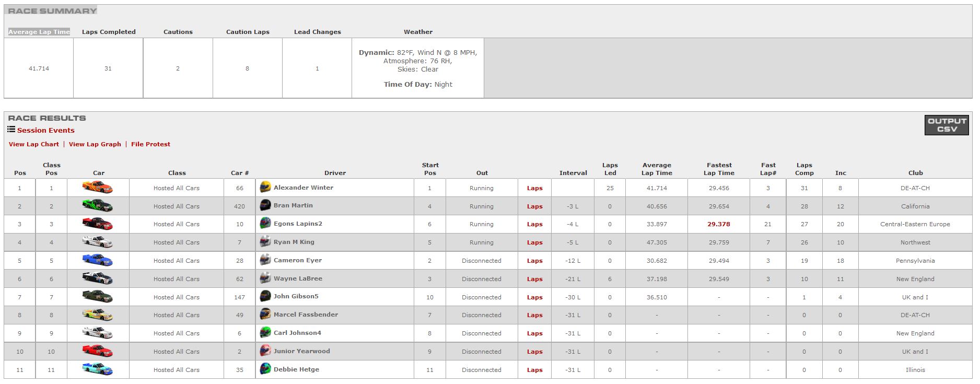Click Bran Martin's helmet icon
This screenshot has height=384, width=980.
pyautogui.click(x=265, y=205)
